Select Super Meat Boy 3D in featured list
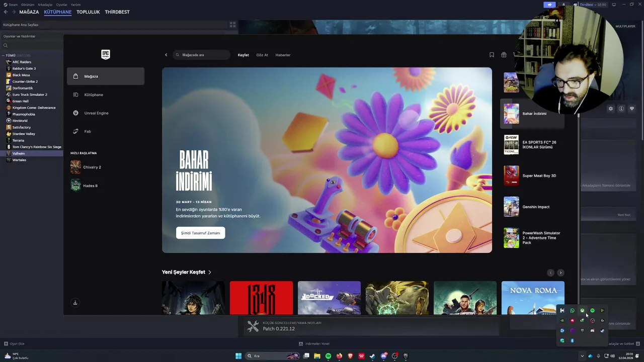This screenshot has height=362, width=644. click(x=532, y=175)
